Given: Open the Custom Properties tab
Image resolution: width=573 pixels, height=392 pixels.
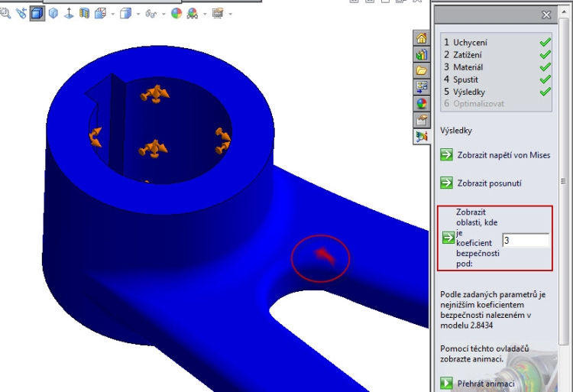Looking at the screenshot, I should point(421,120).
